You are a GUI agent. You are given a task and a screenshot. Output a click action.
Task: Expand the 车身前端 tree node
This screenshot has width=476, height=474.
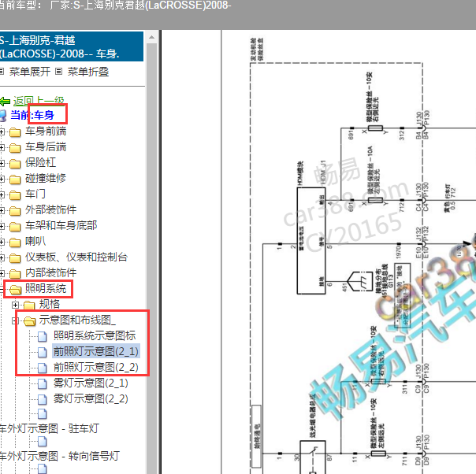click(x=2, y=131)
